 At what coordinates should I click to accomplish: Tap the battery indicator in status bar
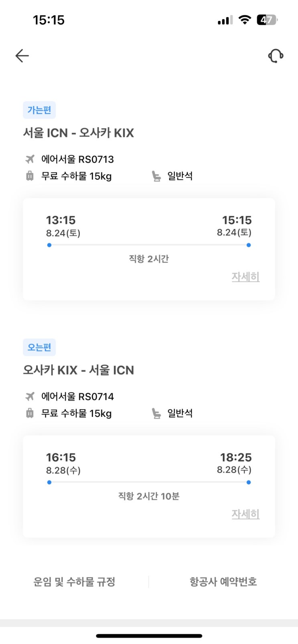click(267, 20)
